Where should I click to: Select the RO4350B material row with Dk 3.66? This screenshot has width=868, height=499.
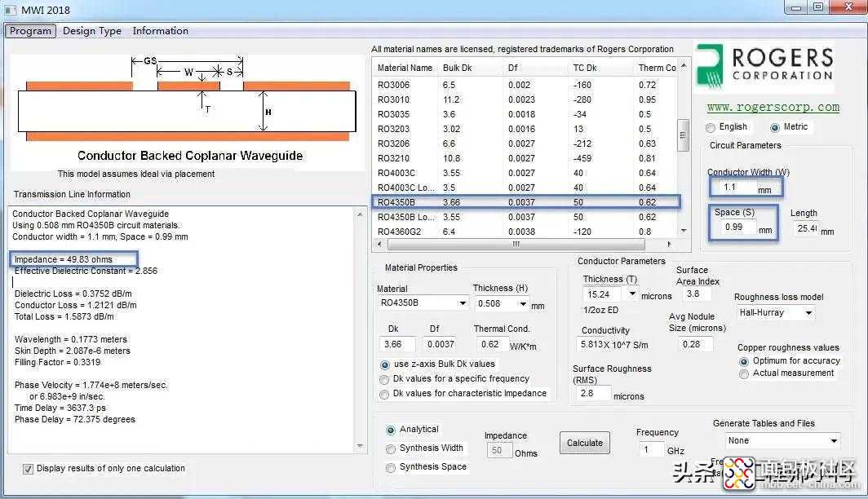point(525,202)
